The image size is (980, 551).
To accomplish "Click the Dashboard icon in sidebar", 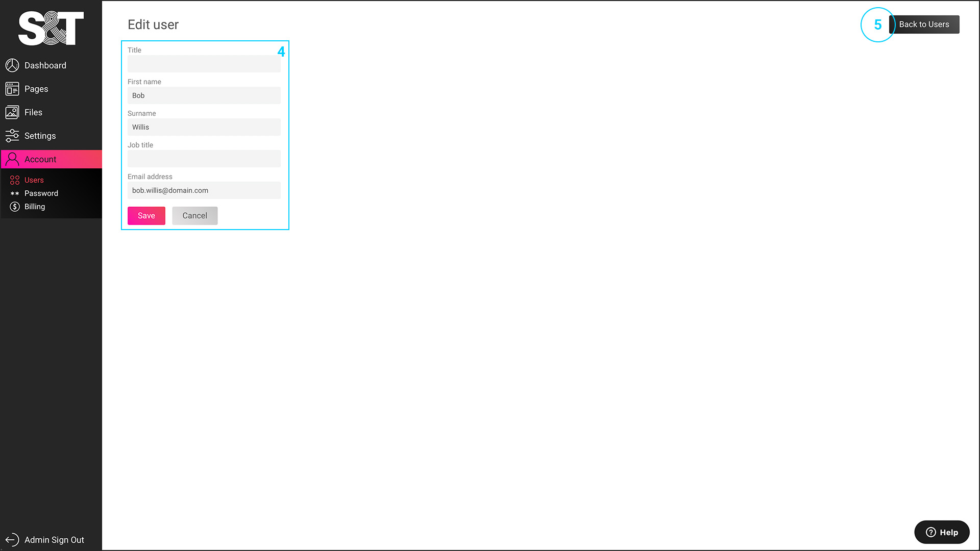I will pos(12,65).
